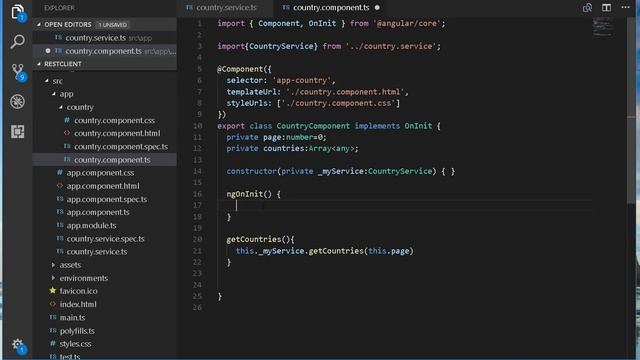Collapse the src folder

pos(47,81)
